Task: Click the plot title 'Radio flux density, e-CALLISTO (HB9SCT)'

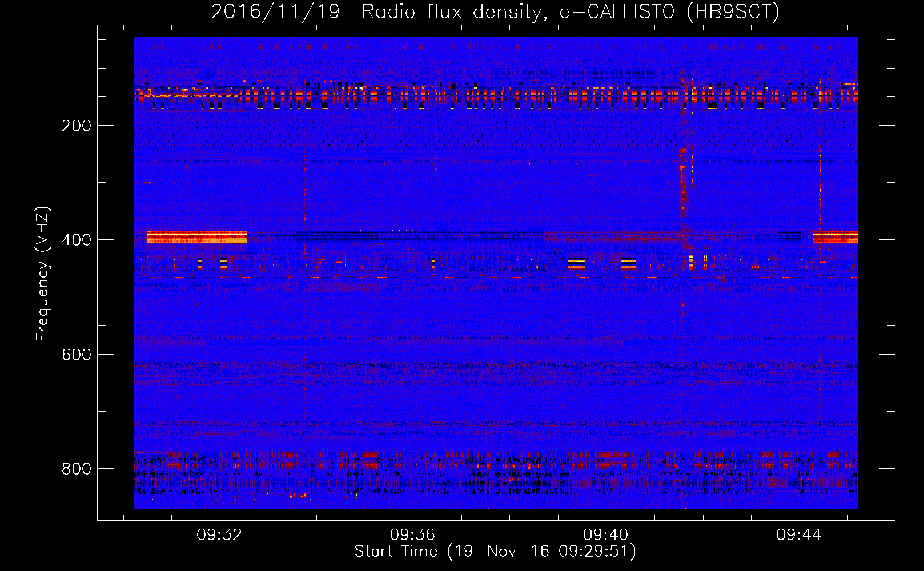Action: pyautogui.click(x=570, y=12)
